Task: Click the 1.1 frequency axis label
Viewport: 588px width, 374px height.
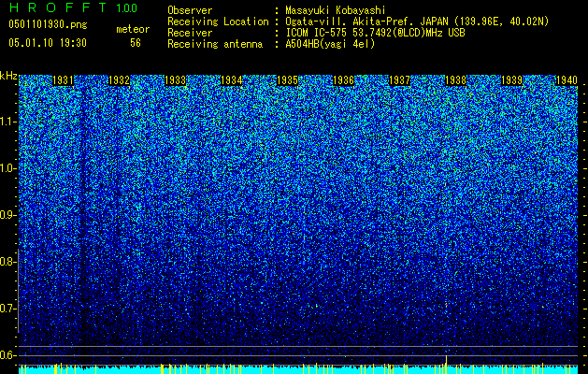Action: coord(8,122)
